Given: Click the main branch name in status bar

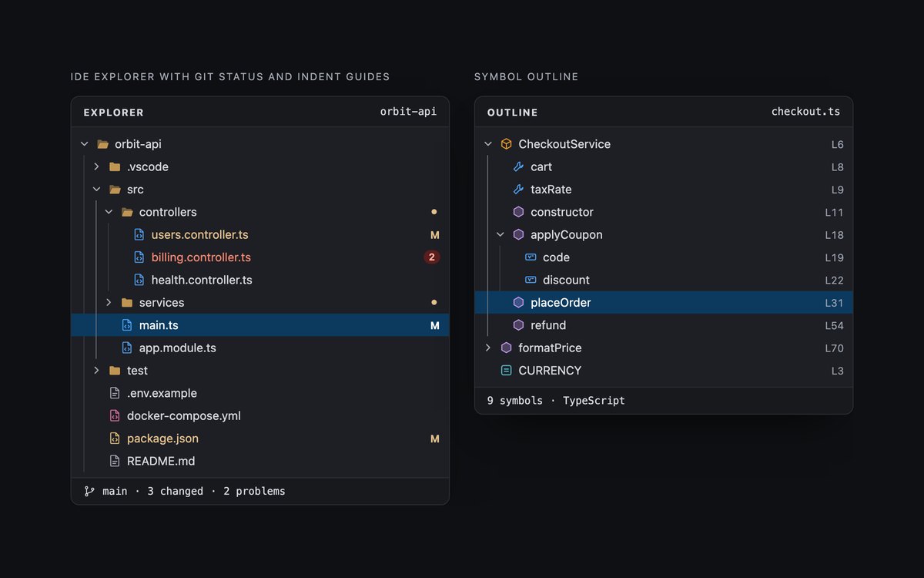Looking at the screenshot, I should tap(115, 491).
